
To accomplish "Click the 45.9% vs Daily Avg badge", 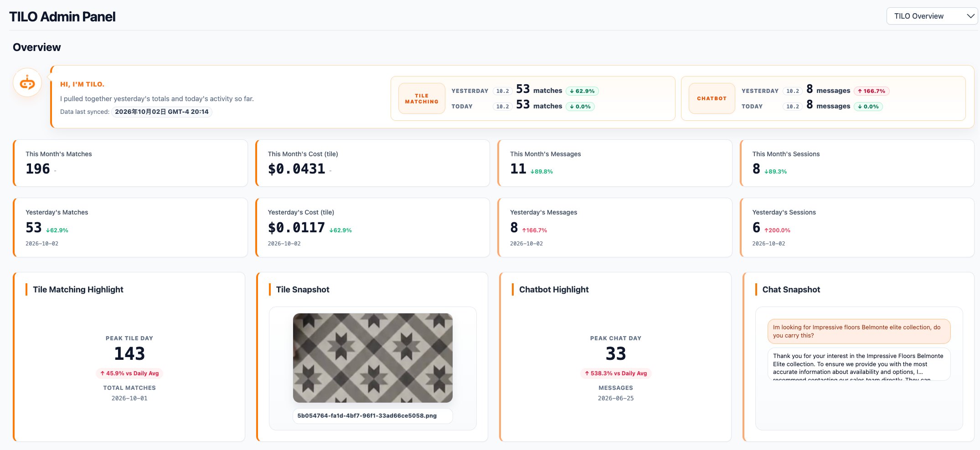I will click(129, 373).
